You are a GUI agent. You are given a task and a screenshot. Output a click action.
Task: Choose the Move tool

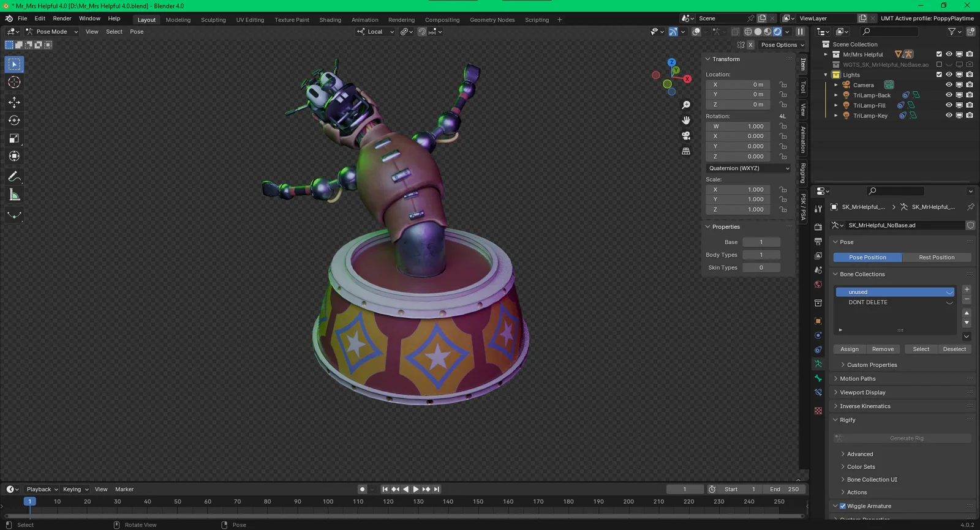(x=14, y=102)
